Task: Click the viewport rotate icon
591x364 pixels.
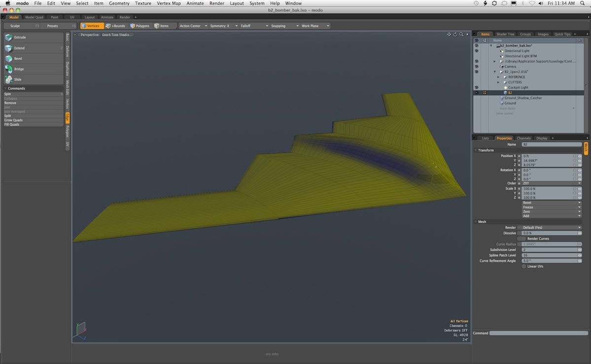Action: [455, 34]
